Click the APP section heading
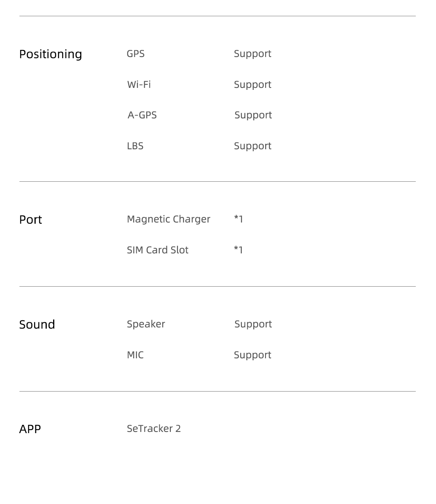This screenshot has height=504, width=436. (30, 429)
